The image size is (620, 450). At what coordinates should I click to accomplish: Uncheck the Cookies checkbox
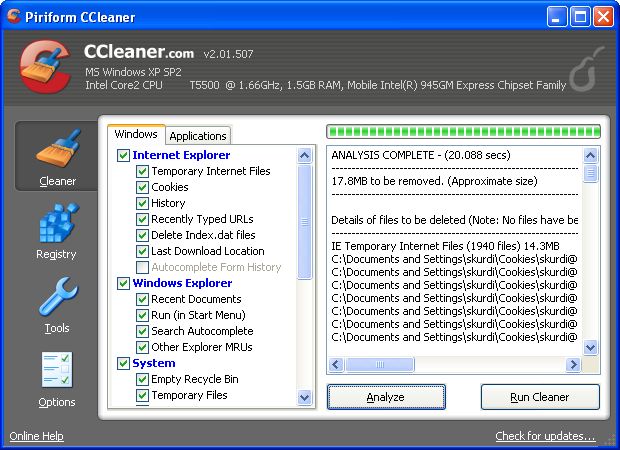point(142,187)
